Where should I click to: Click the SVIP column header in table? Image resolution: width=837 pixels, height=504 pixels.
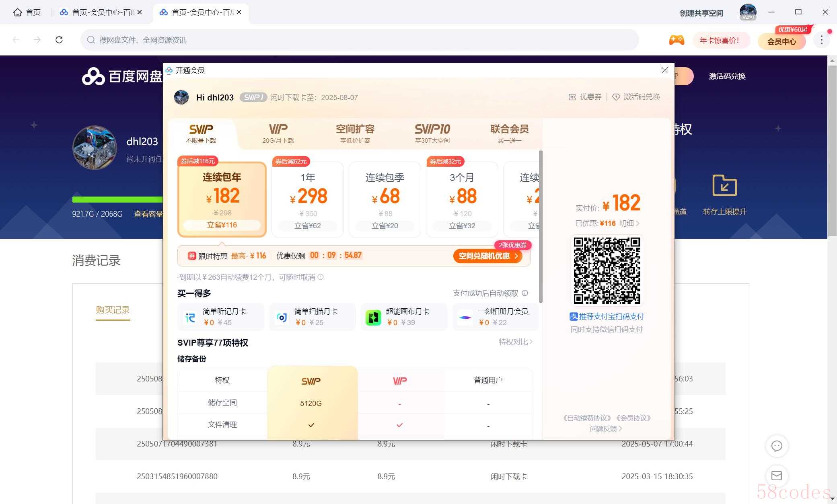(311, 381)
